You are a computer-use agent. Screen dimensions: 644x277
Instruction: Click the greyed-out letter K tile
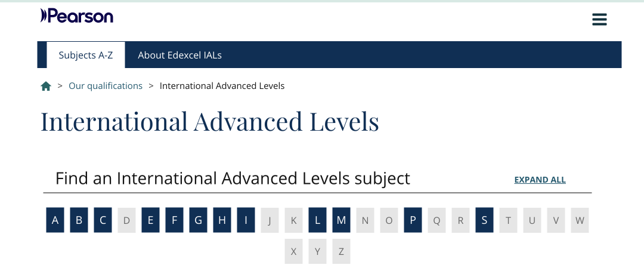(293, 220)
